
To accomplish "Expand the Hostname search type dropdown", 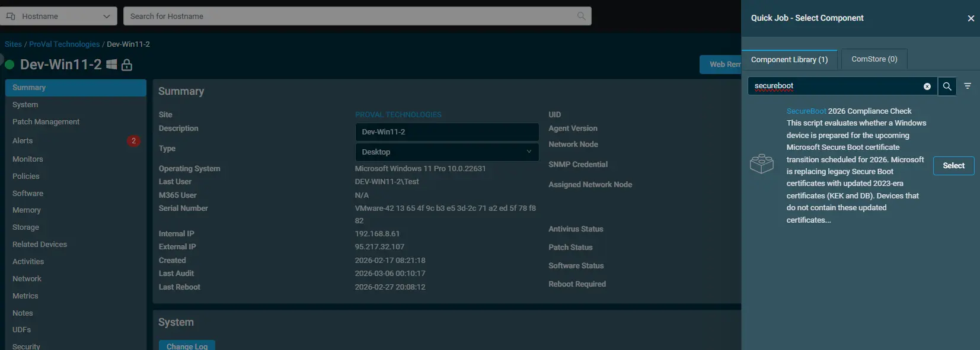I will (x=60, y=16).
